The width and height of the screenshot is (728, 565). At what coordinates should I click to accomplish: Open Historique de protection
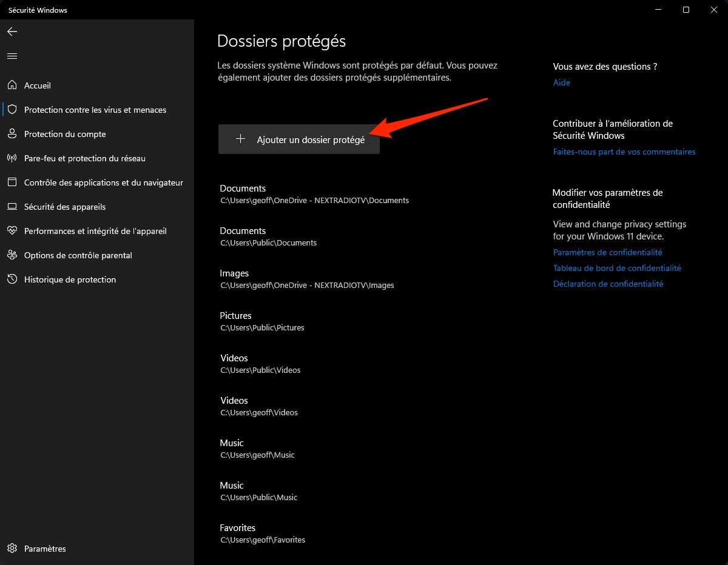[97, 279]
